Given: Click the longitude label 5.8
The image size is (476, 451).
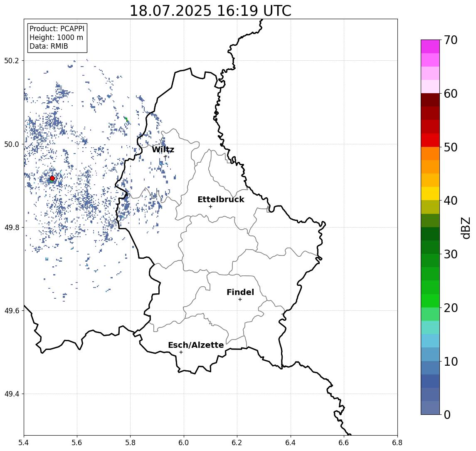Looking at the screenshot, I should tap(130, 443).
